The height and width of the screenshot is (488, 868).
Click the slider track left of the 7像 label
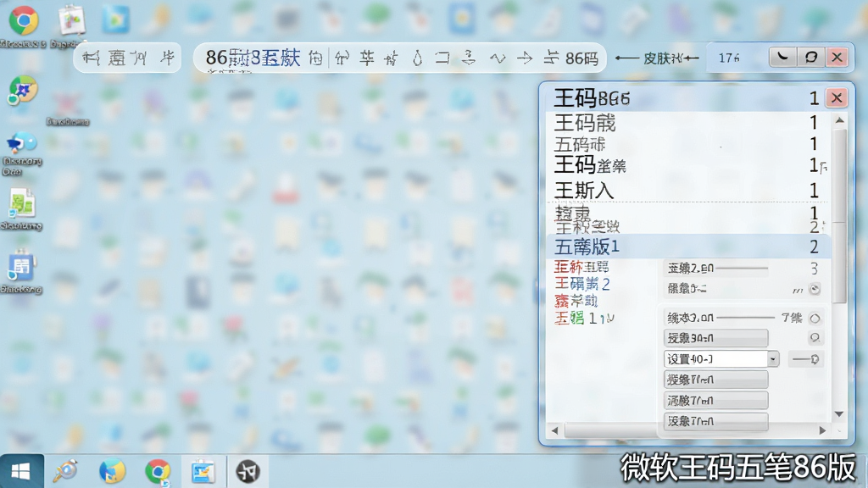[746, 318]
